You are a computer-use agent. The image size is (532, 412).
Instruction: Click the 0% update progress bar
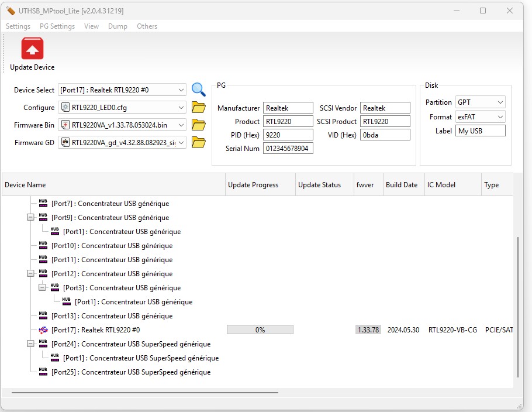coord(260,330)
